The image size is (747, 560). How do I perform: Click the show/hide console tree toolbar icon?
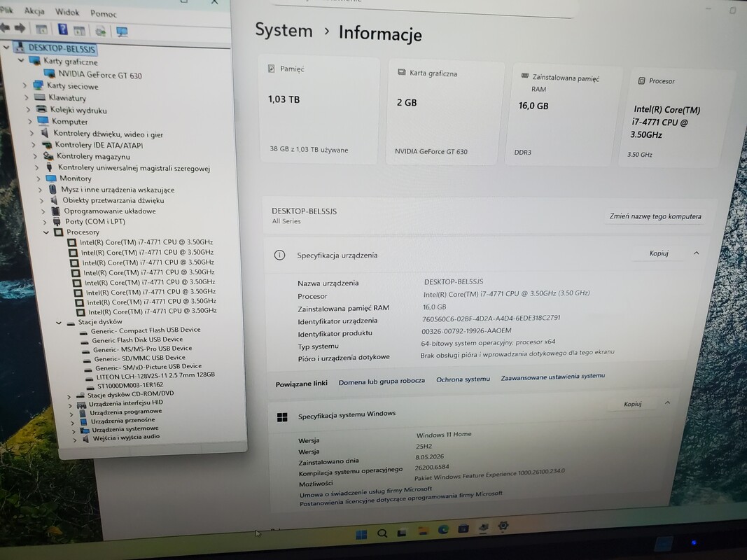pos(41,29)
